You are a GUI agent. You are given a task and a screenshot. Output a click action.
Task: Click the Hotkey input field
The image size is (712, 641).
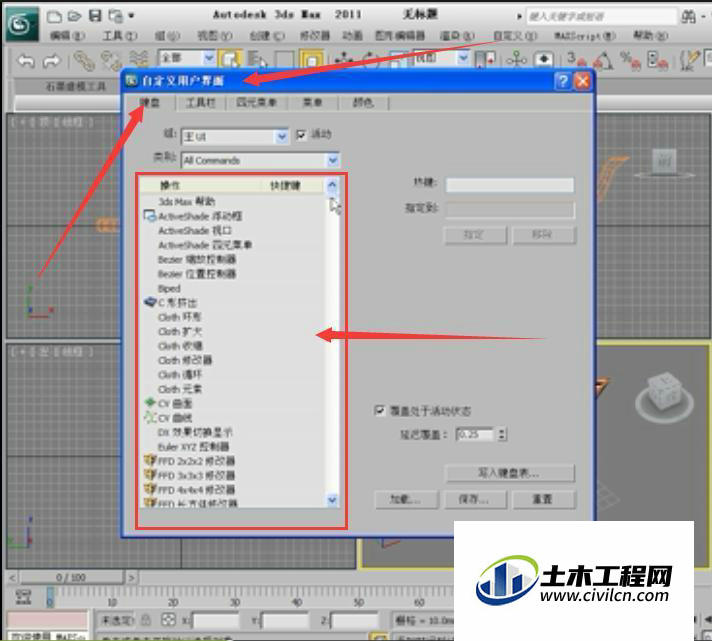click(x=509, y=184)
